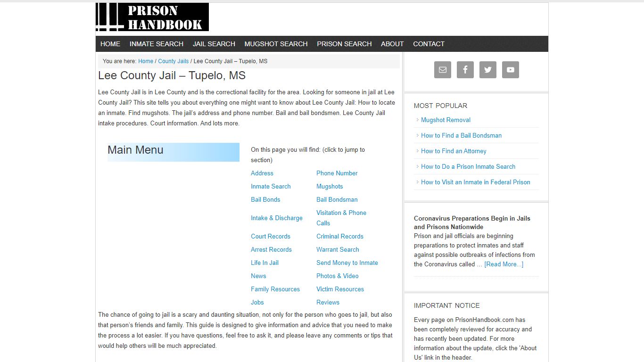Open the ABOUT menu item
Image resolution: width=644 pixels, height=362 pixels.
392,44
